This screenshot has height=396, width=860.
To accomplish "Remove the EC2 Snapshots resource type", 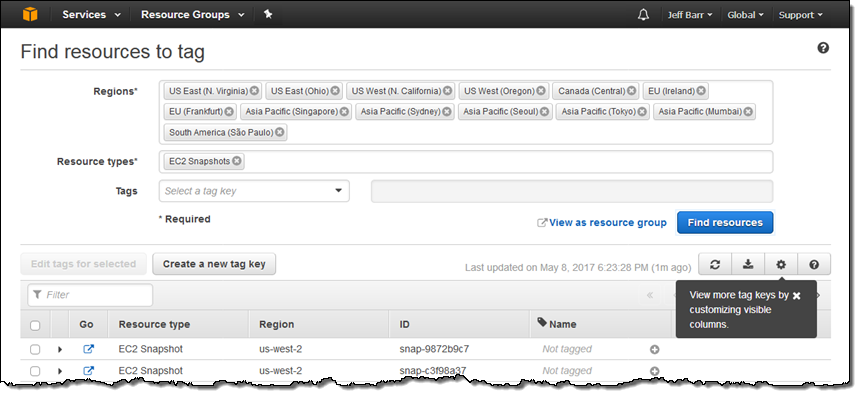I will pos(236,161).
